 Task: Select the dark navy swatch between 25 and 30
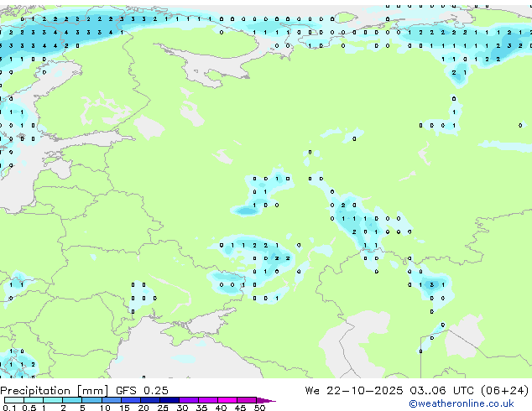click(170, 400)
